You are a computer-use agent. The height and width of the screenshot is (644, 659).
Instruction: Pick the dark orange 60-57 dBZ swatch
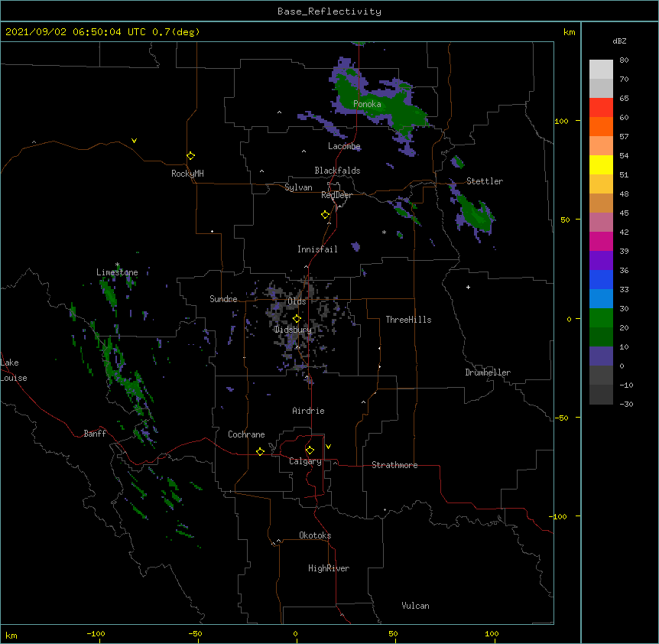tap(601, 126)
